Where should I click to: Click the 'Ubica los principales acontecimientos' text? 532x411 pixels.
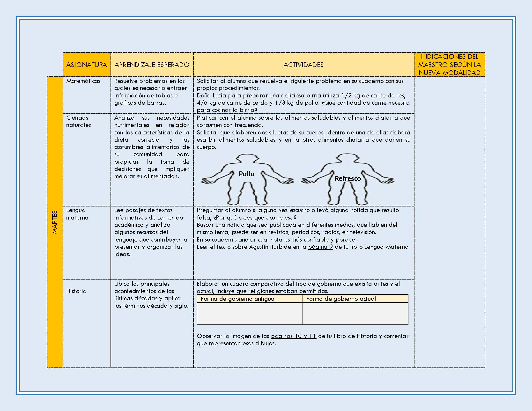(x=152, y=295)
